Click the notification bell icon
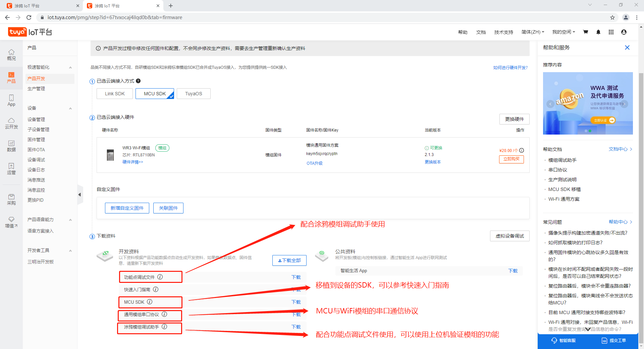Viewport: 644px width, 349px height. click(598, 32)
